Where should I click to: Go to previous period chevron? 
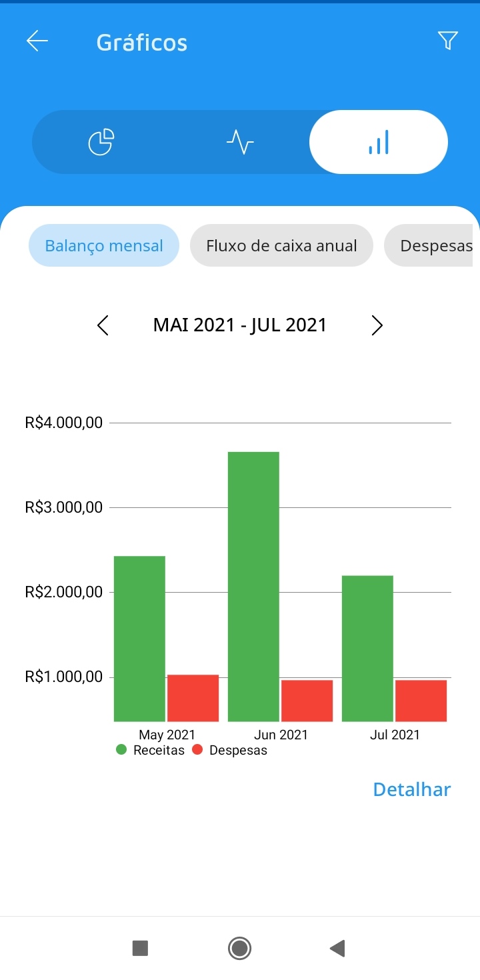[x=103, y=325]
